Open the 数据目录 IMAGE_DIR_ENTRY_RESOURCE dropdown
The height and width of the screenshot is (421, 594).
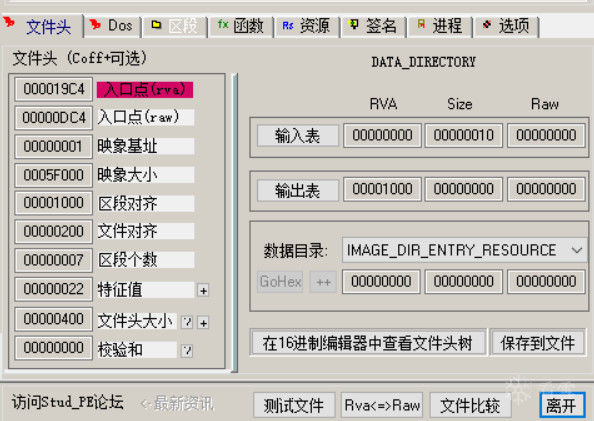click(465, 250)
